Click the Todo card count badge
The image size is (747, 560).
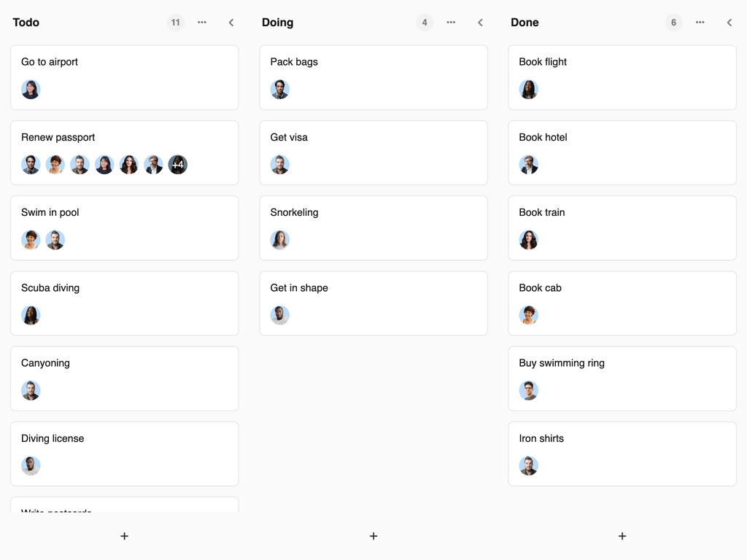pyautogui.click(x=175, y=23)
